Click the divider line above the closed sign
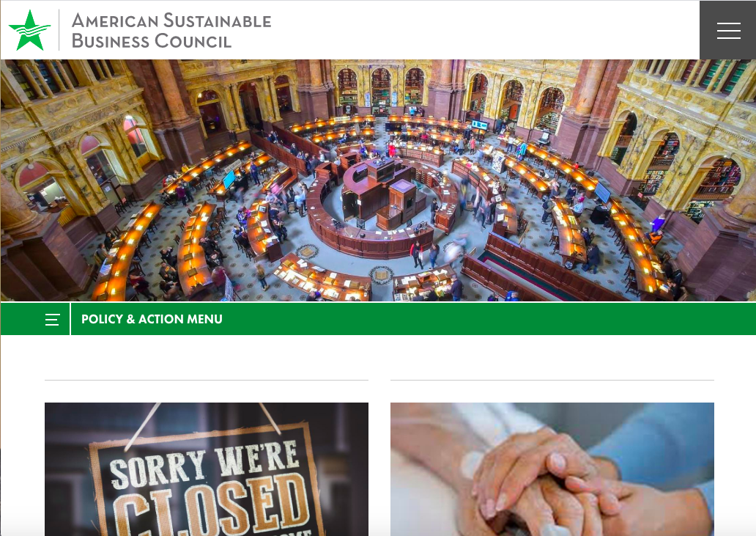The image size is (756, 536). [x=207, y=380]
